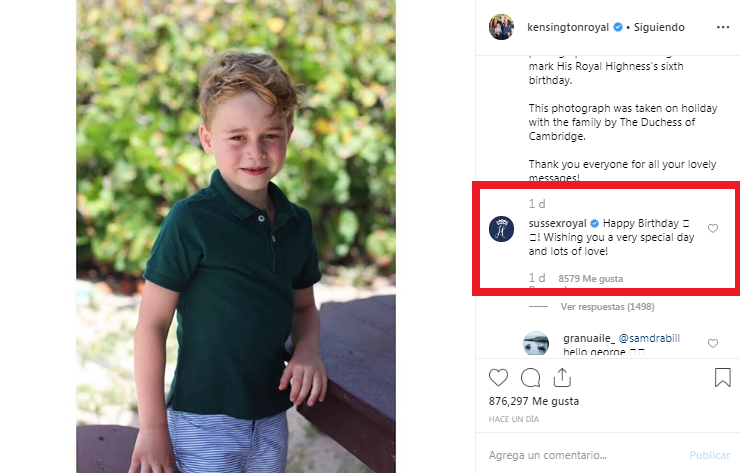Click 8579 Me gusta on comment
Image resolution: width=740 pixels, height=473 pixels.
pyautogui.click(x=590, y=278)
